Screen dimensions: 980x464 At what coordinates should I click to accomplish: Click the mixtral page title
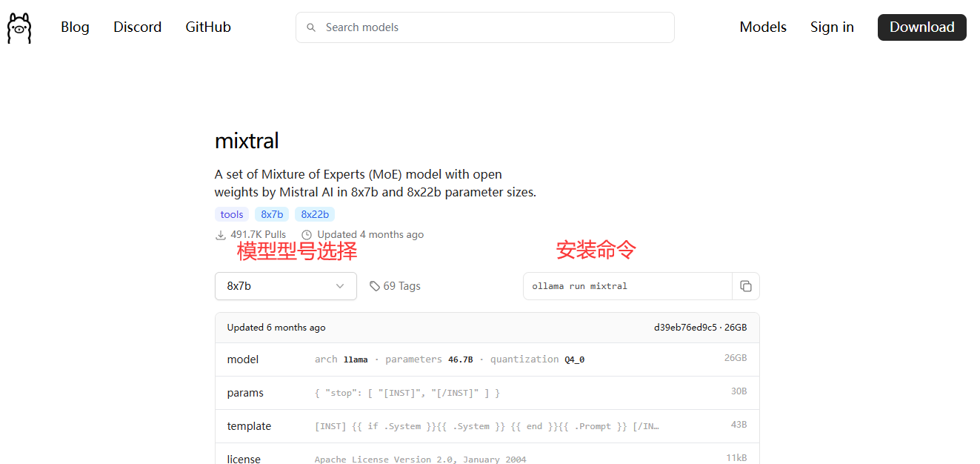[247, 141]
